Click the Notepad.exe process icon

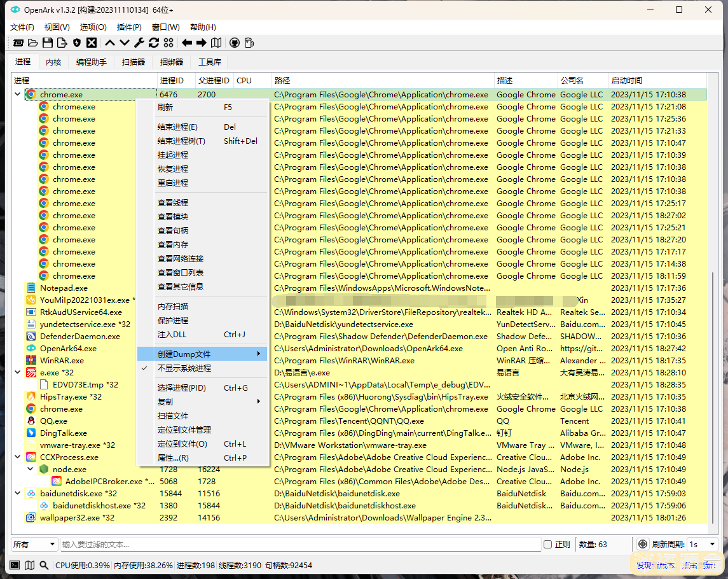(31, 288)
